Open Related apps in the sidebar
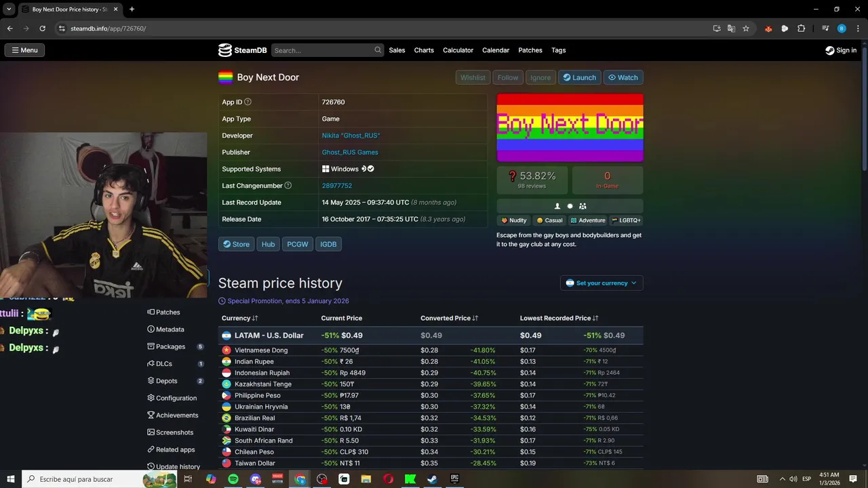The image size is (868, 488). pyautogui.click(x=171, y=449)
